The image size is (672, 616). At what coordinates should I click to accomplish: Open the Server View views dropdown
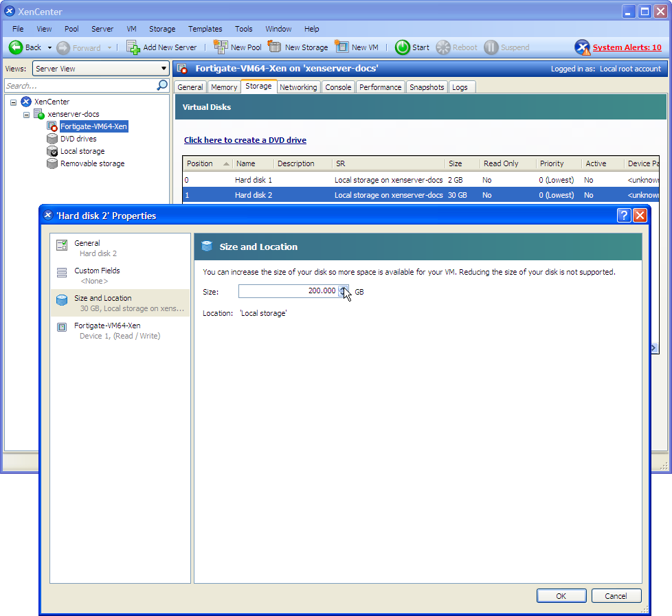coord(101,69)
